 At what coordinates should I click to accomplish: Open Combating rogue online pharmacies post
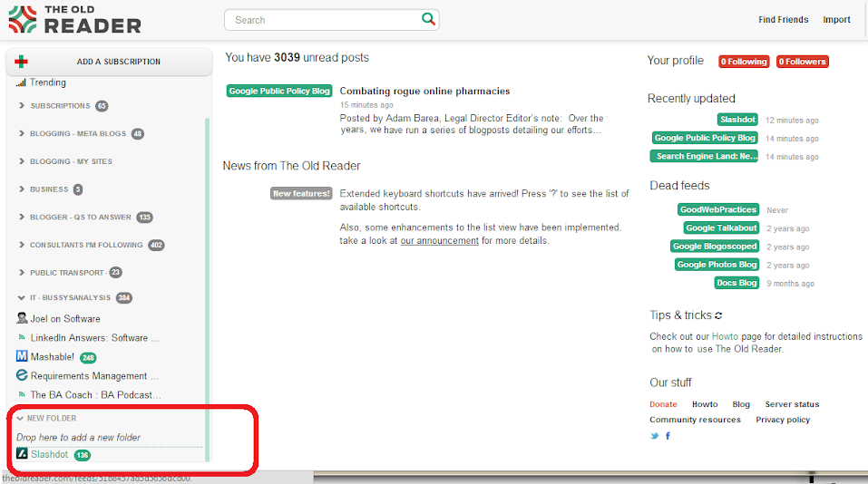point(424,91)
